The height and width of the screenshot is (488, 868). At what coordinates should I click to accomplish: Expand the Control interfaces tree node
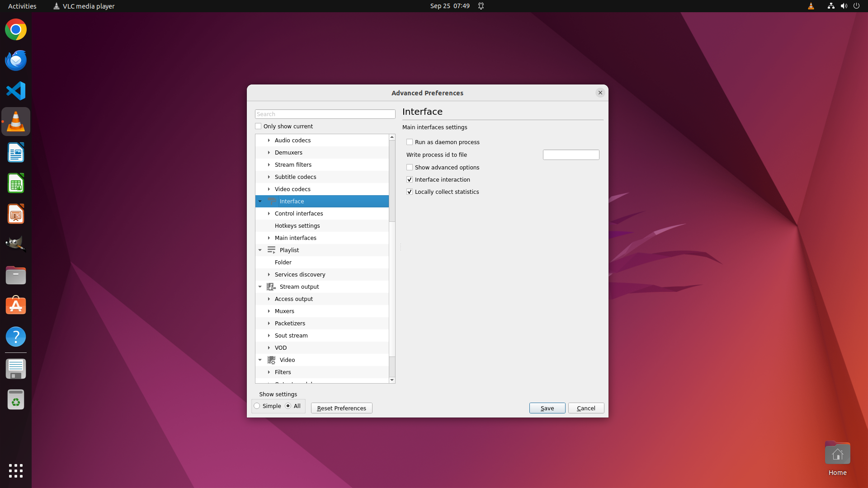pyautogui.click(x=269, y=213)
